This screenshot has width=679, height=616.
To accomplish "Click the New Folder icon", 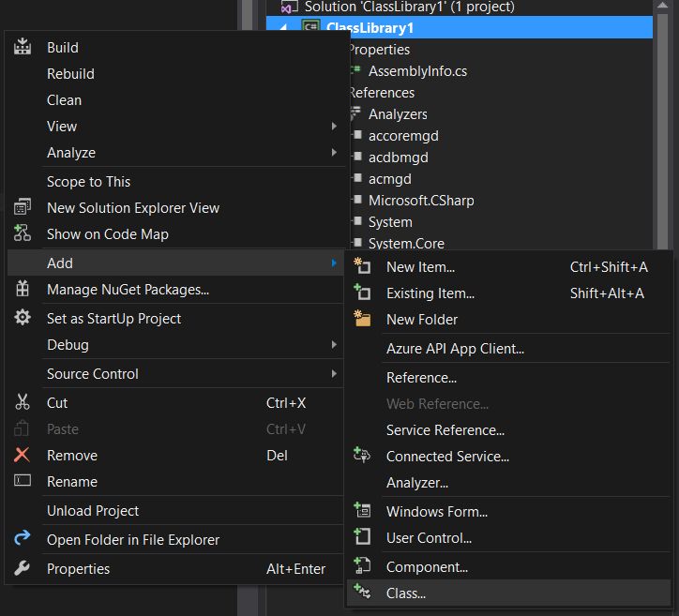I will tap(362, 318).
